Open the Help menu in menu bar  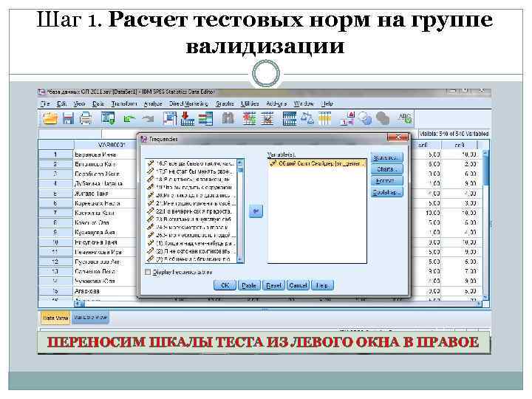(327, 103)
